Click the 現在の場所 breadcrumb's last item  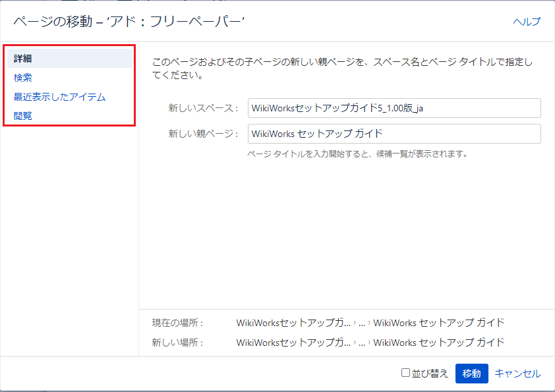pos(438,323)
